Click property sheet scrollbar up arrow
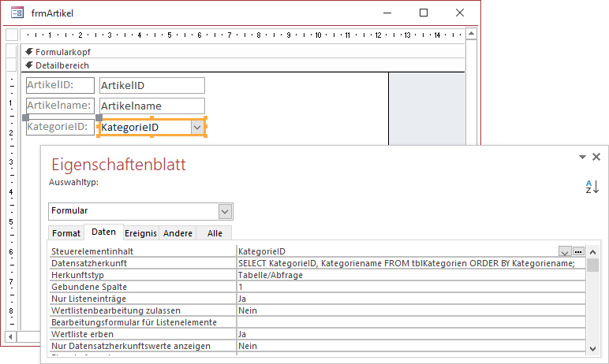 point(592,252)
